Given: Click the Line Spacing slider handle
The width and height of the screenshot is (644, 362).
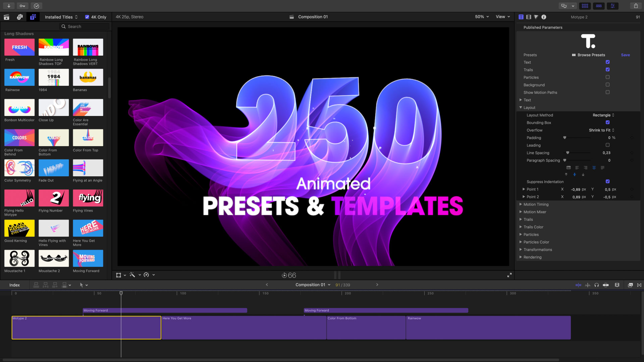Looking at the screenshot, I should tap(568, 153).
